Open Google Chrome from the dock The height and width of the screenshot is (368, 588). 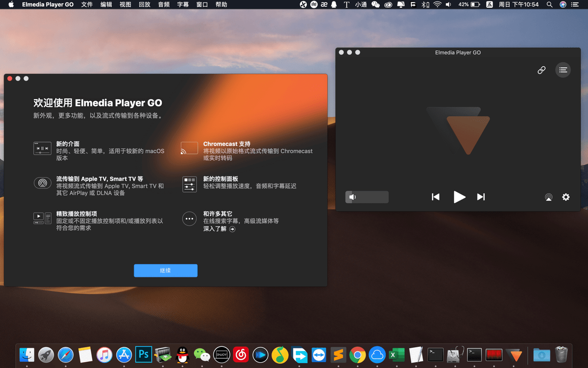tap(358, 354)
